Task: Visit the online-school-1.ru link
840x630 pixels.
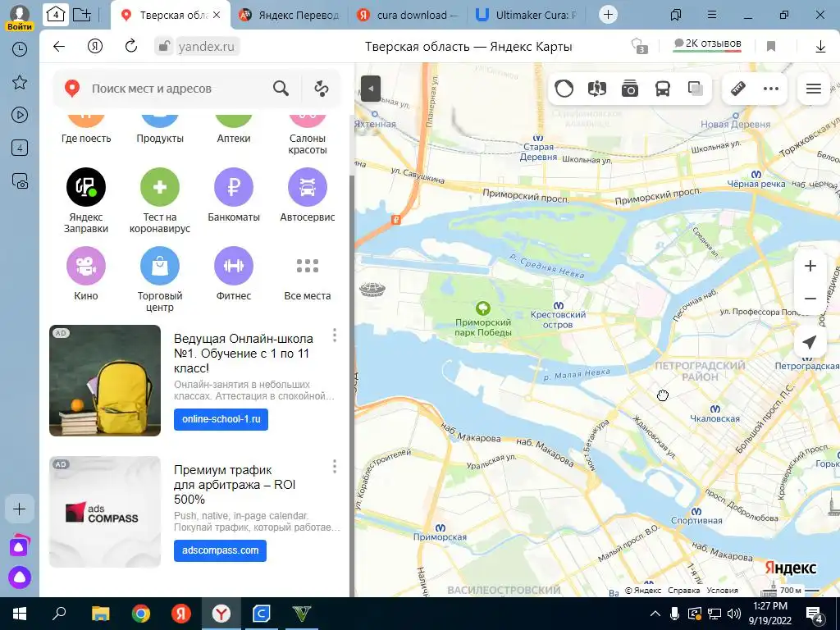Action: click(x=221, y=419)
